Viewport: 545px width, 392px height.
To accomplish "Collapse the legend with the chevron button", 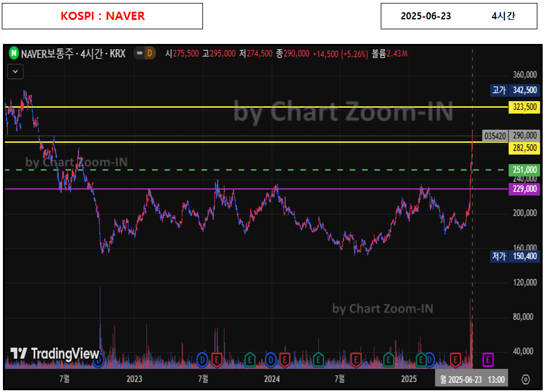I will click(15, 71).
